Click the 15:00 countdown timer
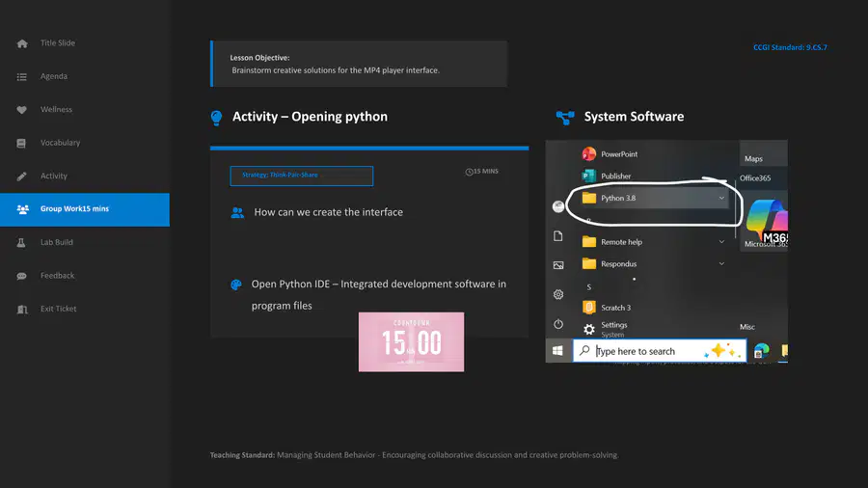The image size is (868, 488). (411, 342)
